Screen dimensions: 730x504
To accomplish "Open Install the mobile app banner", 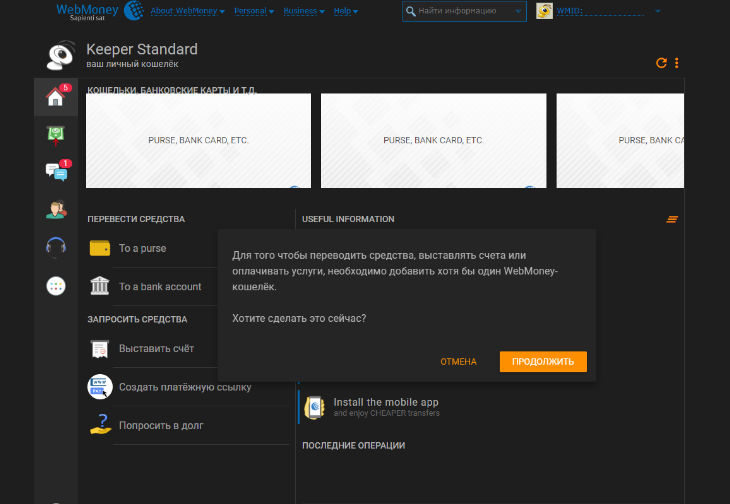I will [x=386, y=407].
